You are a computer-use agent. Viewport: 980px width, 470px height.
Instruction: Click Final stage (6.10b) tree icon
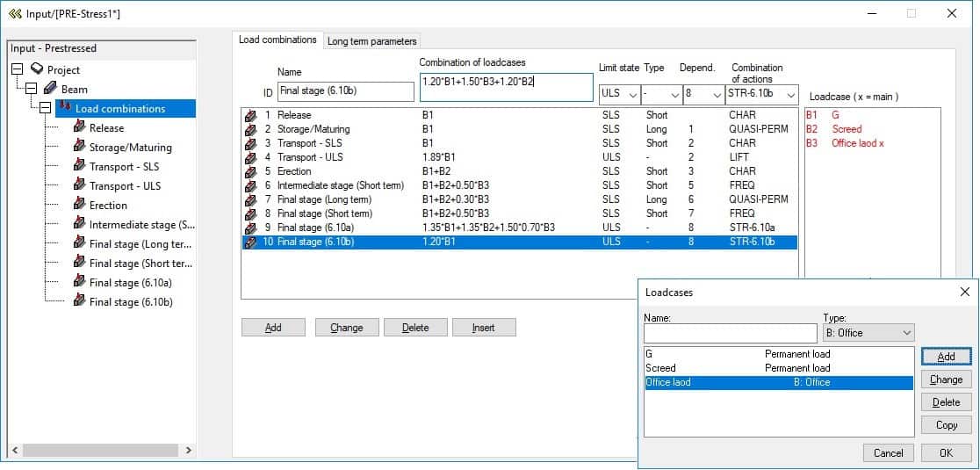79,301
